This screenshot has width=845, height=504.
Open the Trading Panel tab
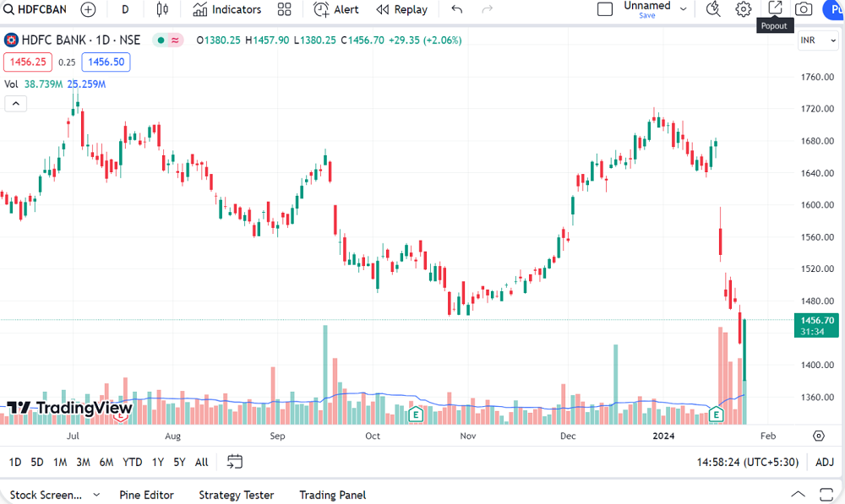(332, 495)
